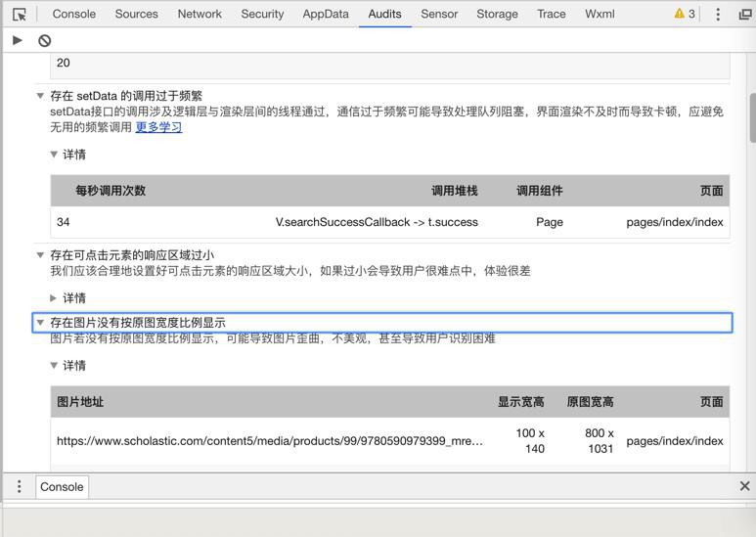This screenshot has height=537, width=756.
Task: Select the value 34 in calls table
Action: click(x=64, y=222)
